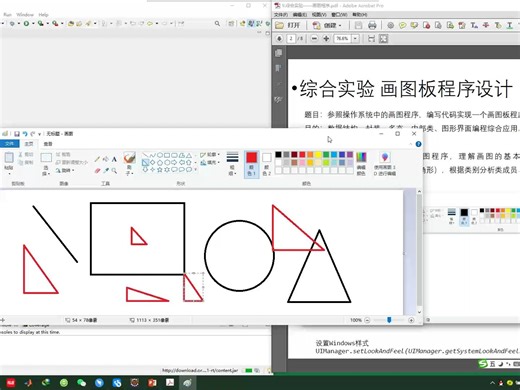Click the Paint zoom slider handle
Image resolution: width=520 pixels, height=390 pixels.
[x=389, y=320]
